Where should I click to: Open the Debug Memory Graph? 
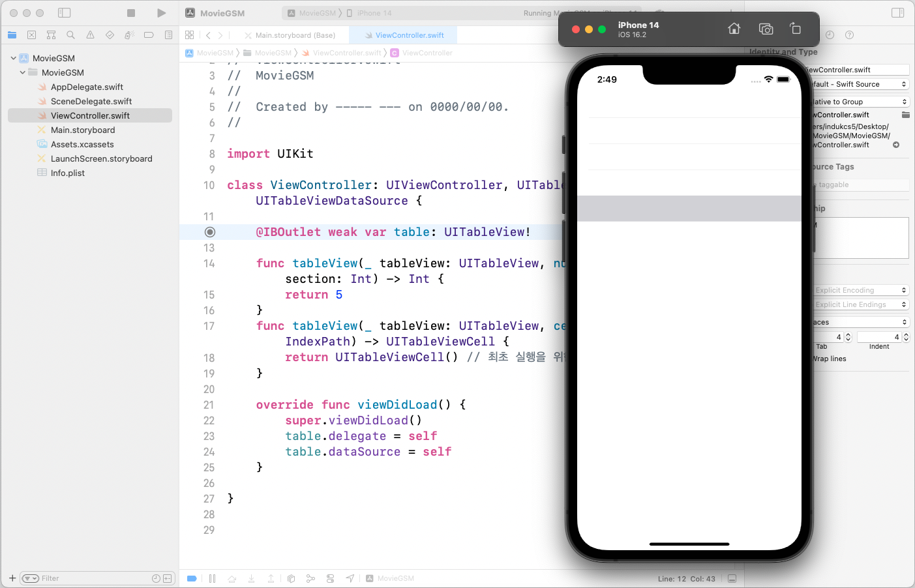(x=310, y=578)
